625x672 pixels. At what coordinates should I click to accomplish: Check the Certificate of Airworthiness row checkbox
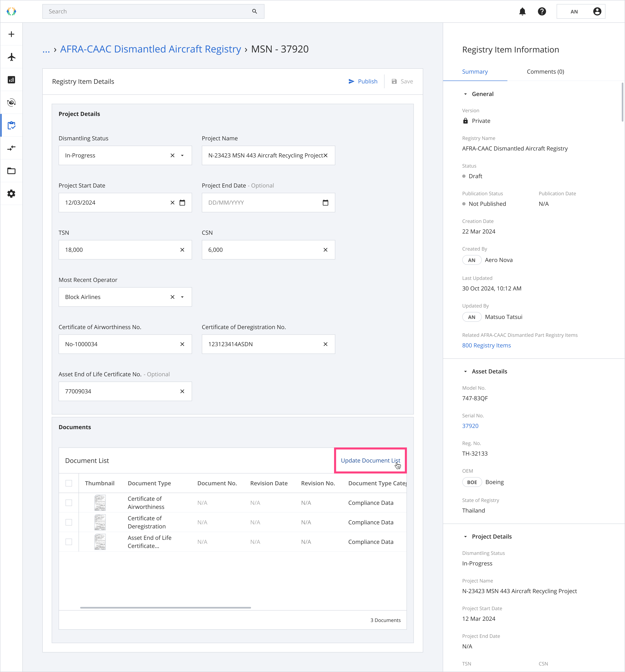[69, 503]
